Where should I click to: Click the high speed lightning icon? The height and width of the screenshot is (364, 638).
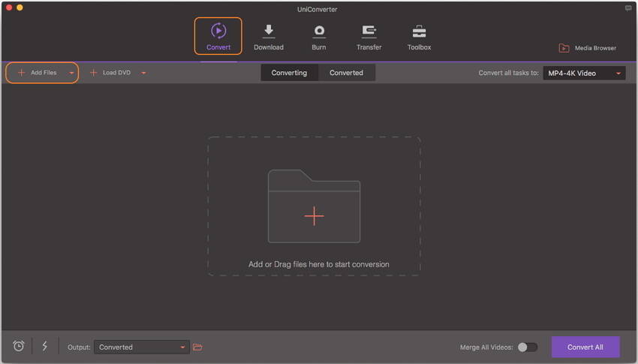(x=45, y=346)
